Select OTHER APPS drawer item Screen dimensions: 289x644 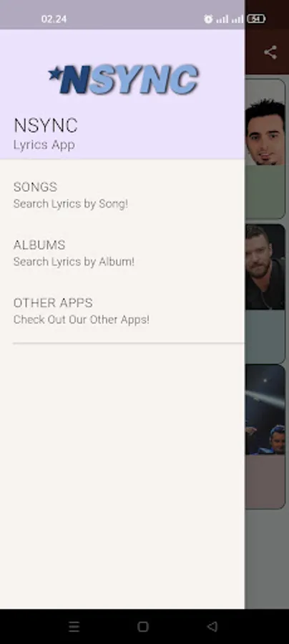click(122, 311)
